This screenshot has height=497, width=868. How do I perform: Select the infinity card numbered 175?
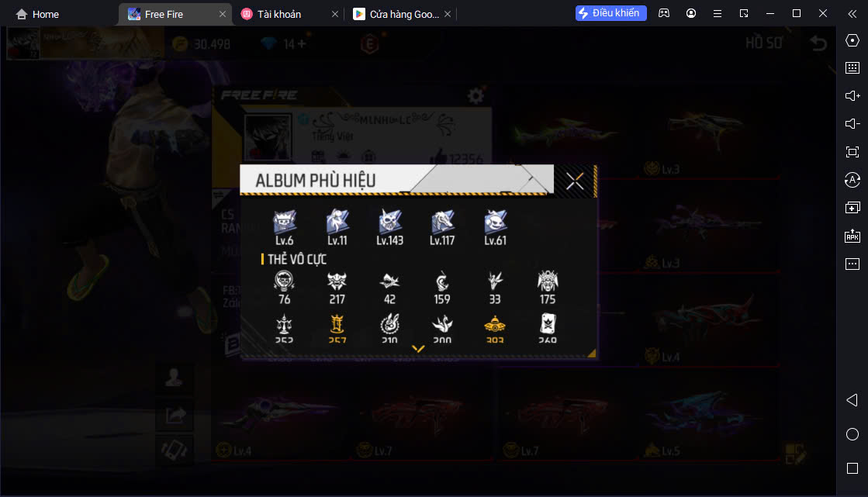tap(548, 288)
